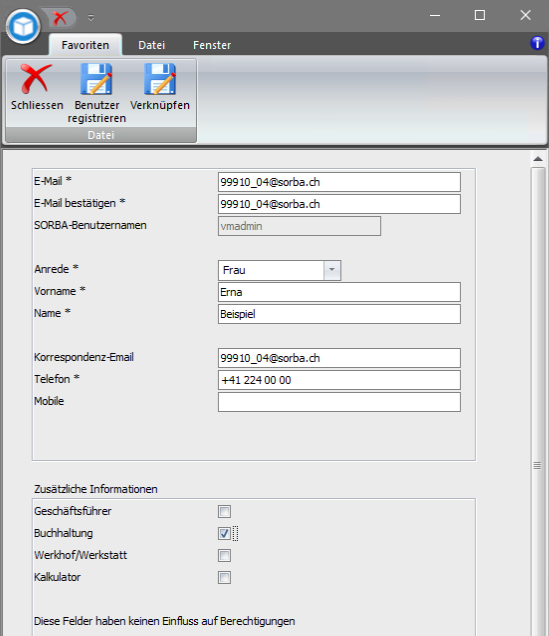Viewport: 549px width, 636px height.
Task: Open the Fenster ribbon tab
Action: pyautogui.click(x=212, y=45)
